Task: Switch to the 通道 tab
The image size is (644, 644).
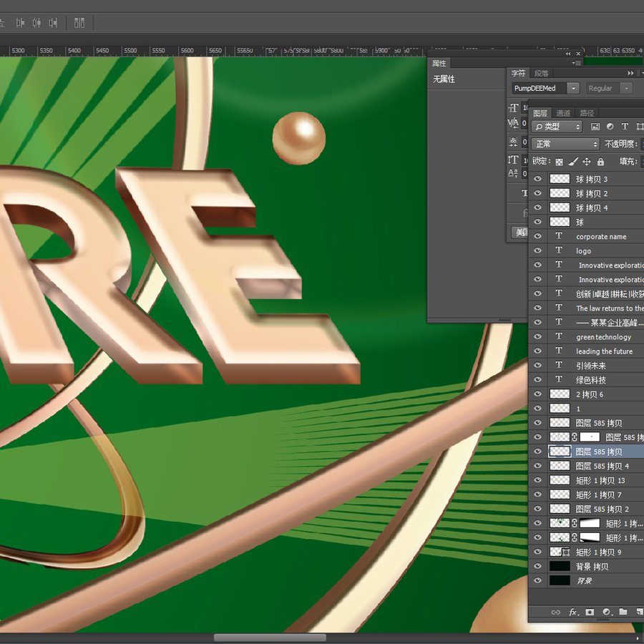Action: point(563,113)
